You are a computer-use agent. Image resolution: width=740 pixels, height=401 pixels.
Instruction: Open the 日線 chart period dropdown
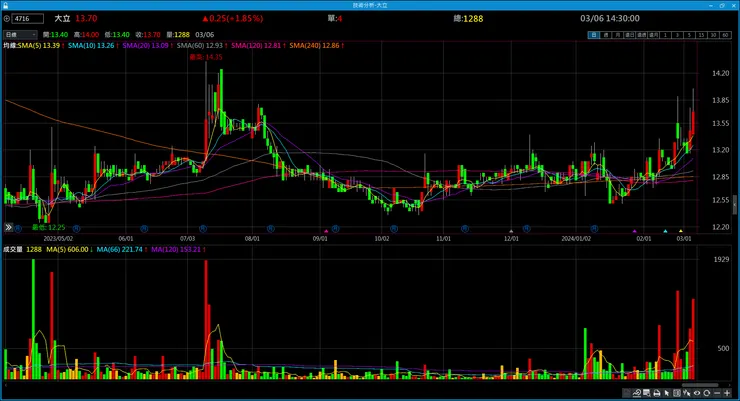pyautogui.click(x=20, y=34)
